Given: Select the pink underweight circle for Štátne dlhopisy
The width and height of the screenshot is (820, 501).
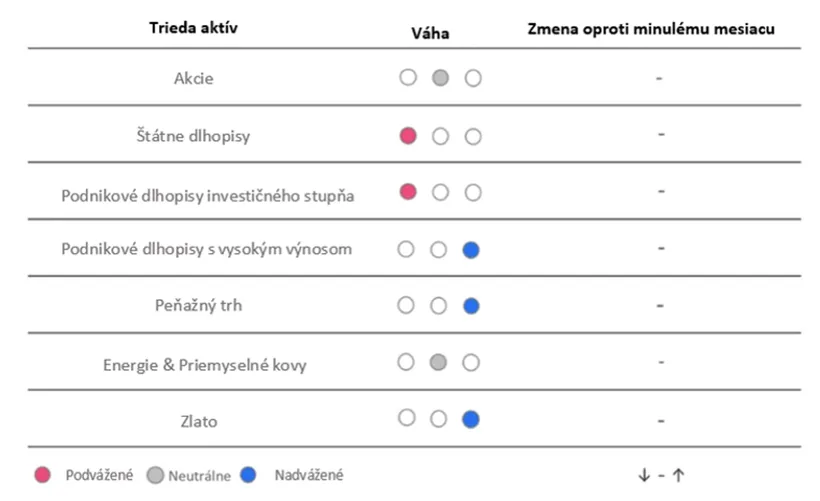Looking at the screenshot, I should (x=408, y=136).
